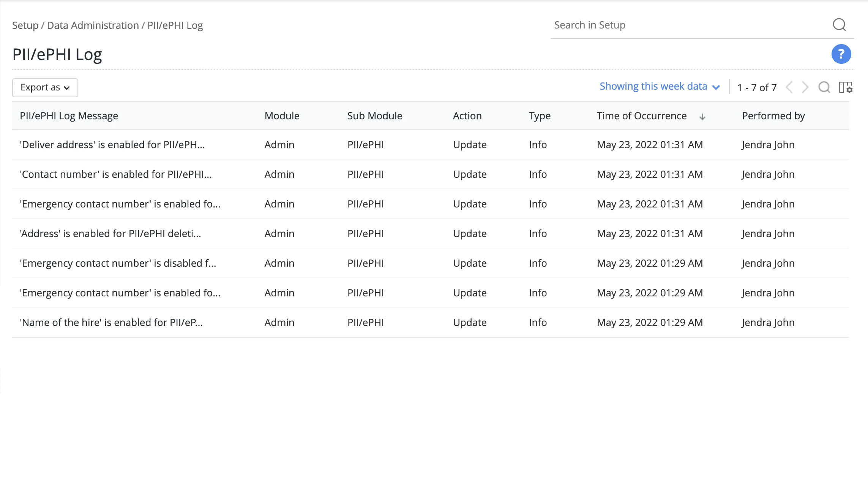The width and height of the screenshot is (868, 478).
Task: Open 'Emergency contact number' is disabled entry
Action: [x=118, y=263]
